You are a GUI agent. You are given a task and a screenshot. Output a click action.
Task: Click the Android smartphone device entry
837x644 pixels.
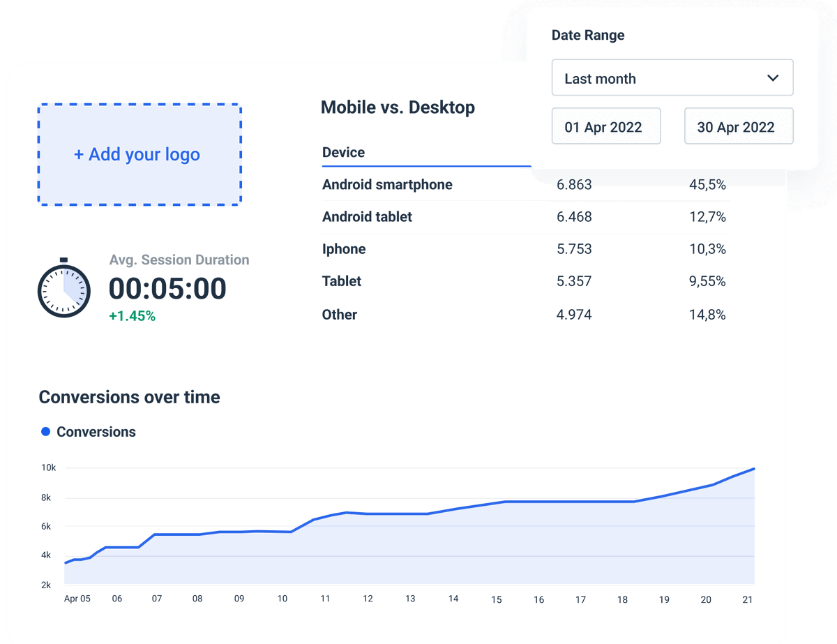click(x=386, y=184)
